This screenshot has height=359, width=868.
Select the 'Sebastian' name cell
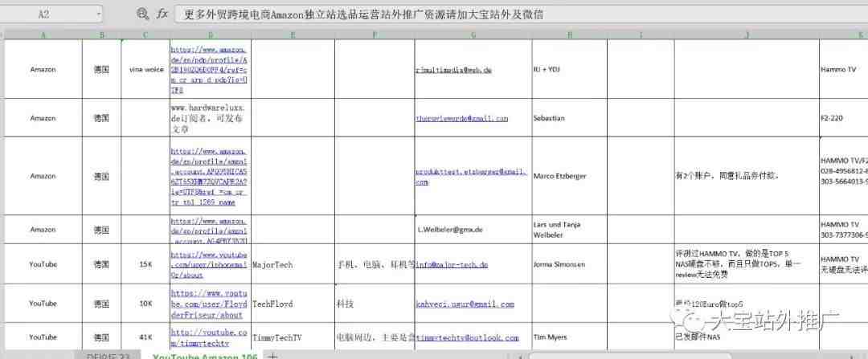pyautogui.click(x=570, y=118)
